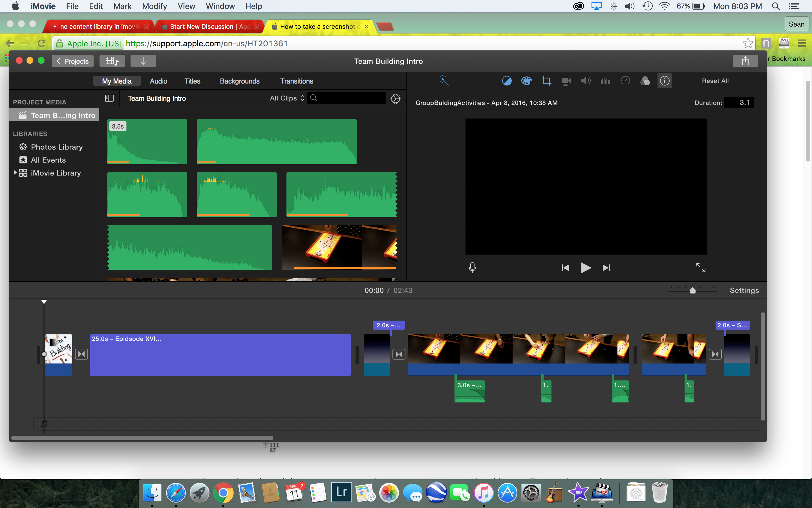
Task: Show the clip information inspector
Action: [x=665, y=81]
